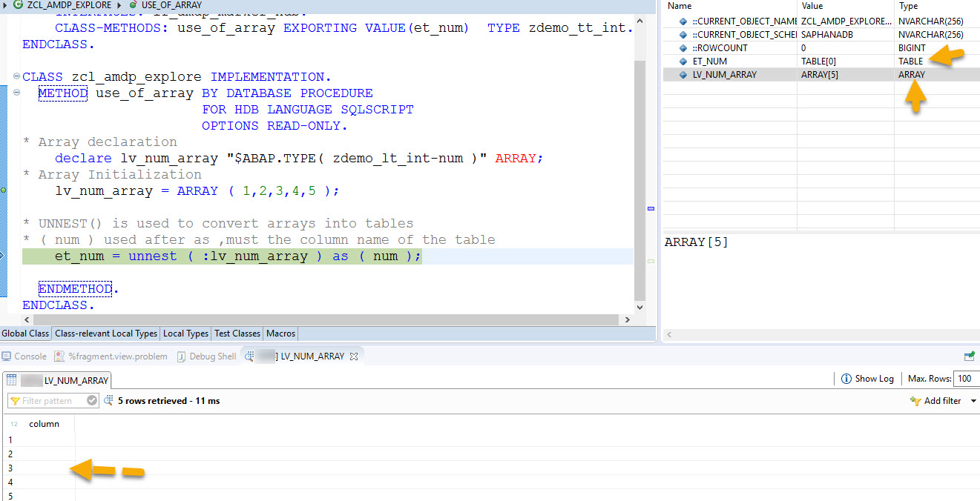The image size is (980, 501).
Task: Open the Test Classes tab
Action: [237, 334]
